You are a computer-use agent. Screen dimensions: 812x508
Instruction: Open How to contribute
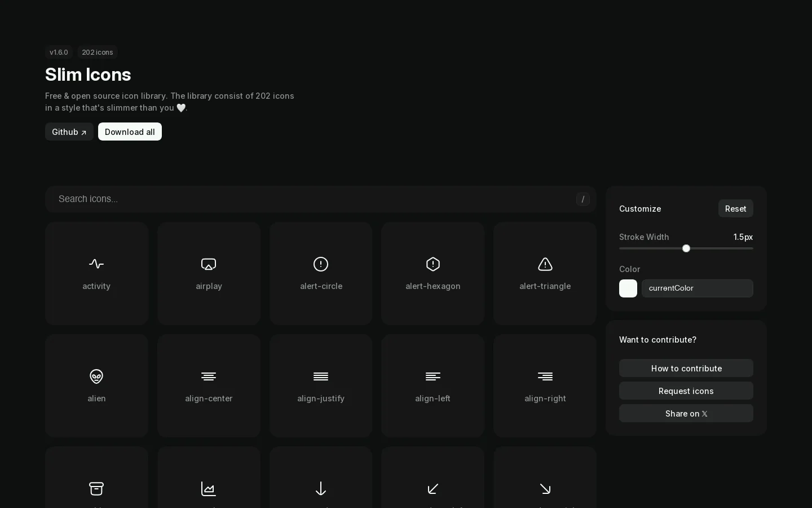[x=686, y=368]
